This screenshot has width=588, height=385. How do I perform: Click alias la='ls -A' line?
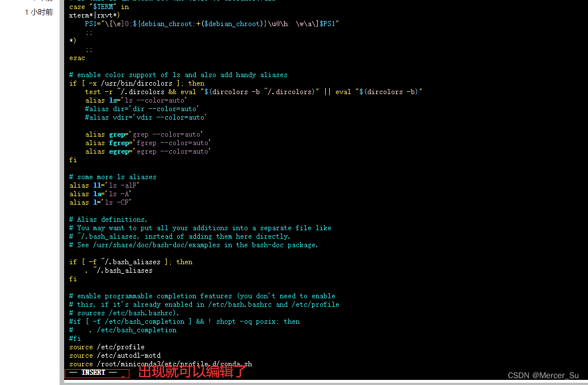point(100,194)
